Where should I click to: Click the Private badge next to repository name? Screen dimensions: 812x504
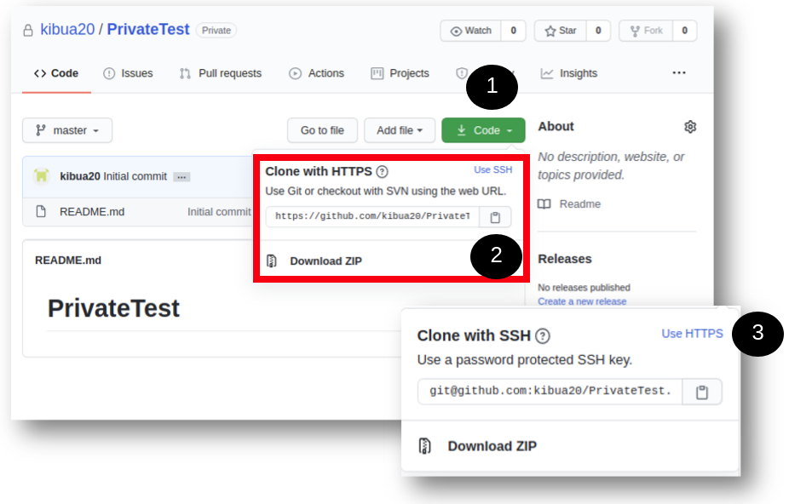[x=216, y=31]
